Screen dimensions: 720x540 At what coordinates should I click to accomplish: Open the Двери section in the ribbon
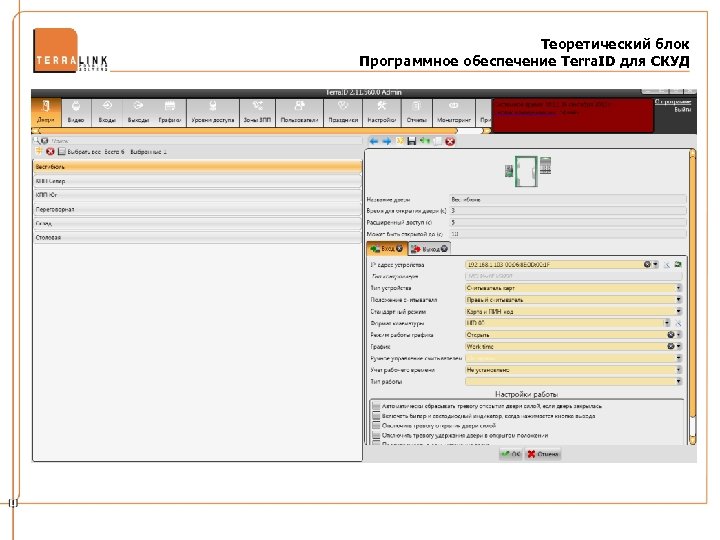pos(46,112)
